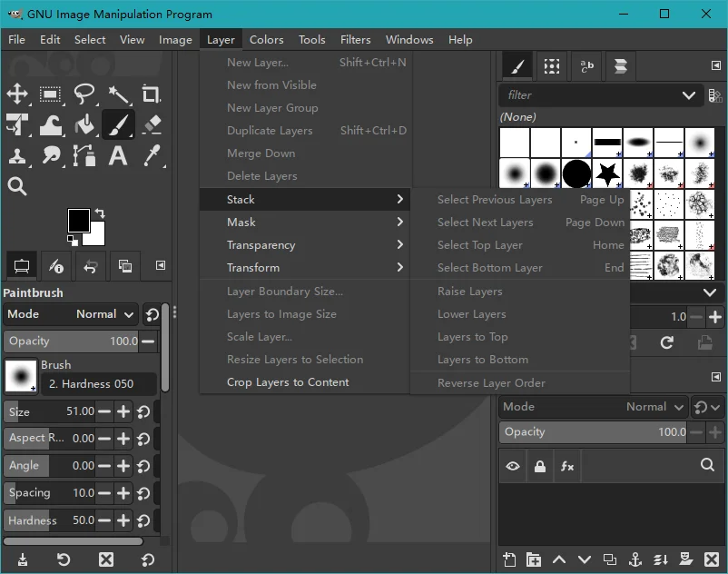Lower layer with down arrow icon

585,559
